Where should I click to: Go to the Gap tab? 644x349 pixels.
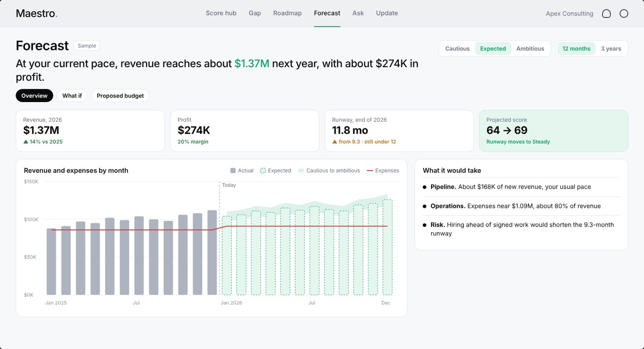point(255,13)
